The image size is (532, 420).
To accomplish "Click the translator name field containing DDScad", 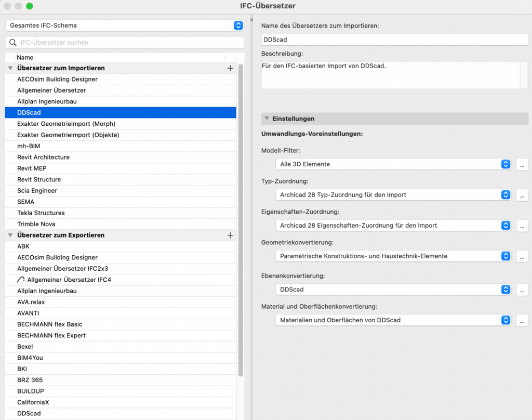I will 394,40.
